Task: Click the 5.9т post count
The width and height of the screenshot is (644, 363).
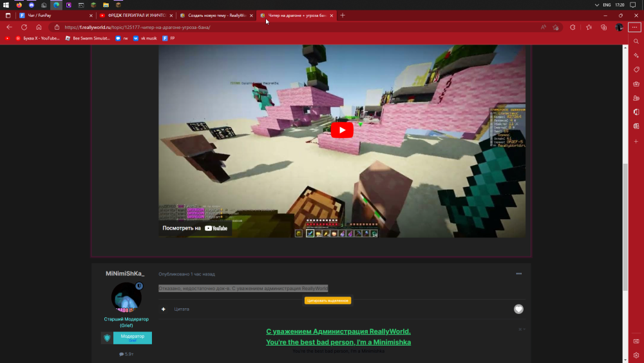Action: coord(126,354)
